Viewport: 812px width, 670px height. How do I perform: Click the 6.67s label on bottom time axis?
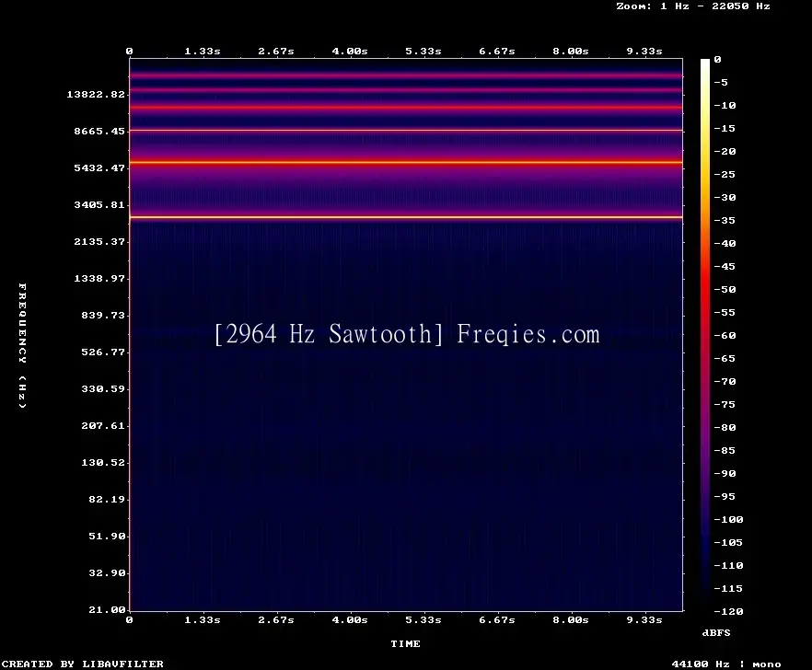tap(496, 619)
